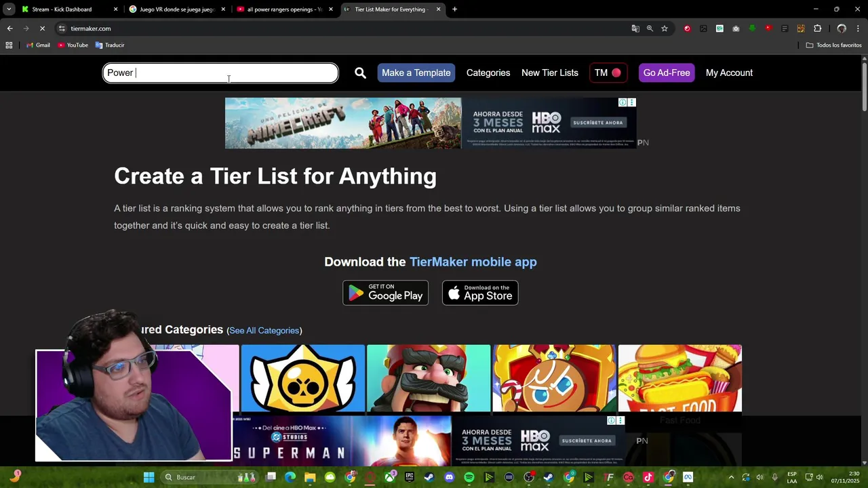Open the Chrome extensions puzzle icon
Viewport: 868px width, 488px height.
click(817, 28)
